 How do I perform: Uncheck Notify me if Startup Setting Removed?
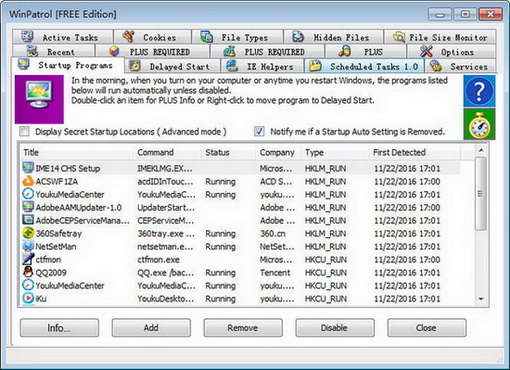(x=259, y=132)
